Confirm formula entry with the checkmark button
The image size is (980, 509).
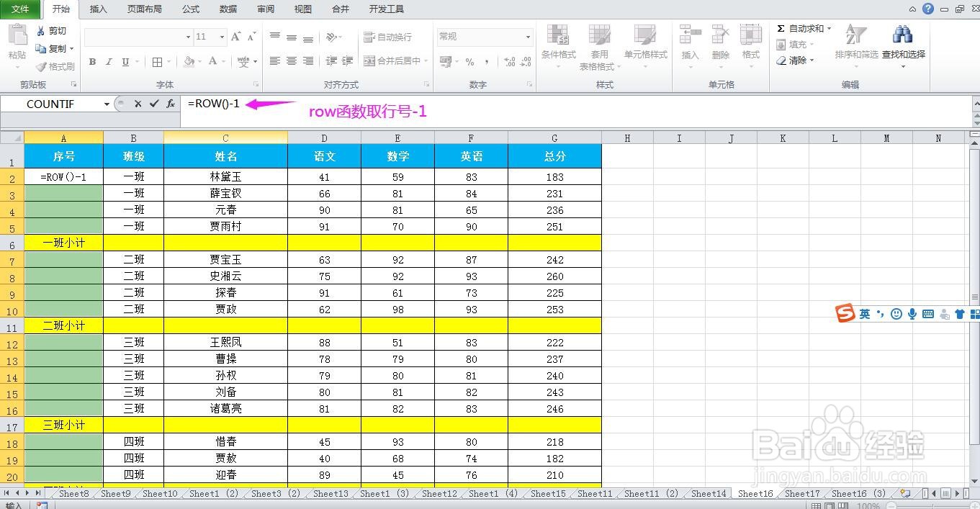153,104
